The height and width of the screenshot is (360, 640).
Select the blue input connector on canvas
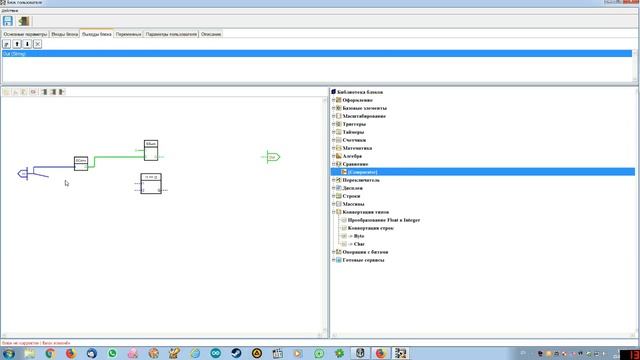(x=23, y=174)
